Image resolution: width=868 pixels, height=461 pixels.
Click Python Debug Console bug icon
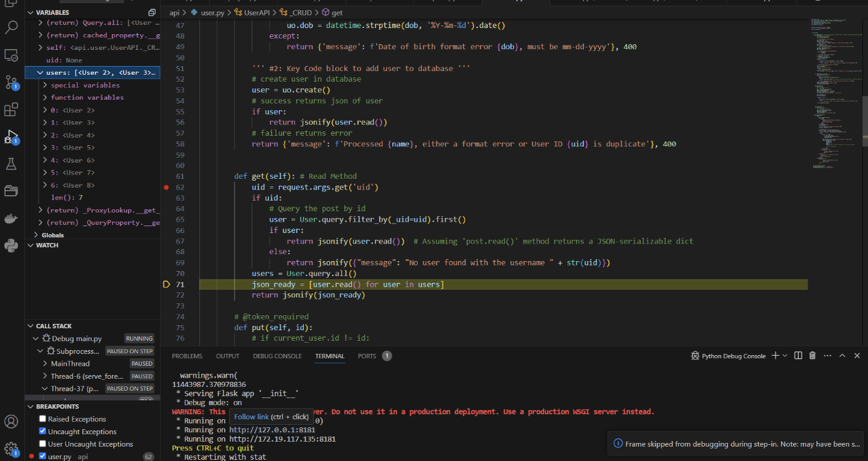pos(696,356)
